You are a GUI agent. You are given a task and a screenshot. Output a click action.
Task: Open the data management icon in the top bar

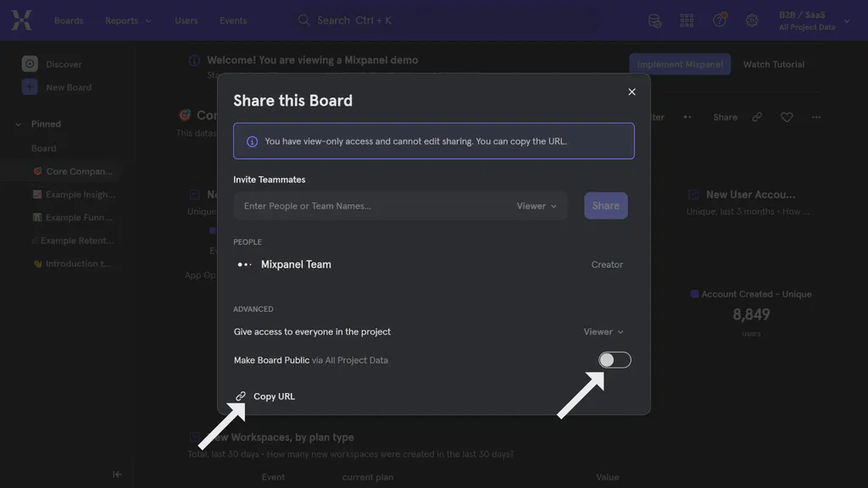pyautogui.click(x=654, y=20)
